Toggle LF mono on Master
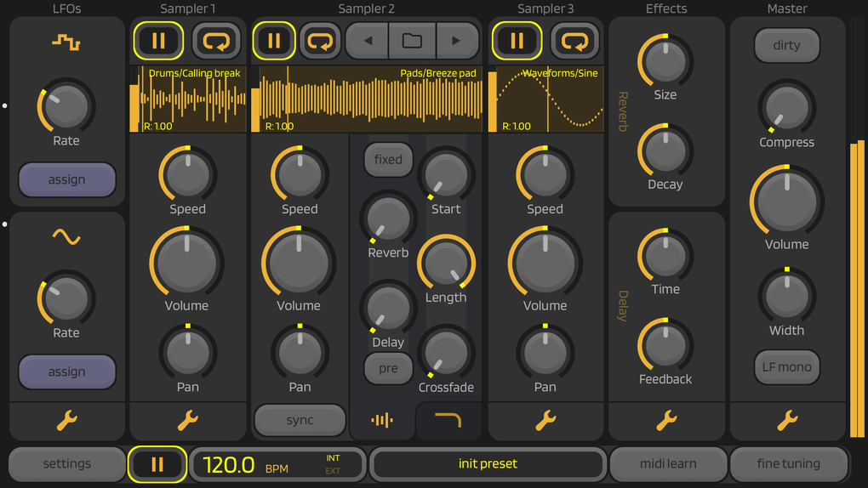 pos(786,366)
